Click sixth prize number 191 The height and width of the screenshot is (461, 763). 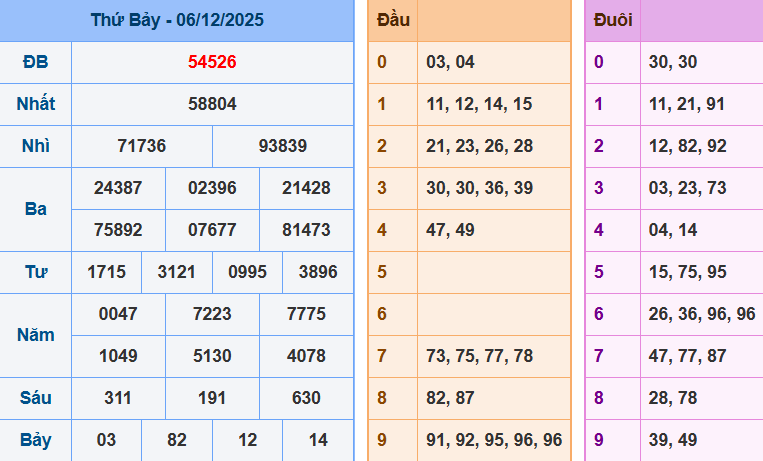[x=212, y=398]
